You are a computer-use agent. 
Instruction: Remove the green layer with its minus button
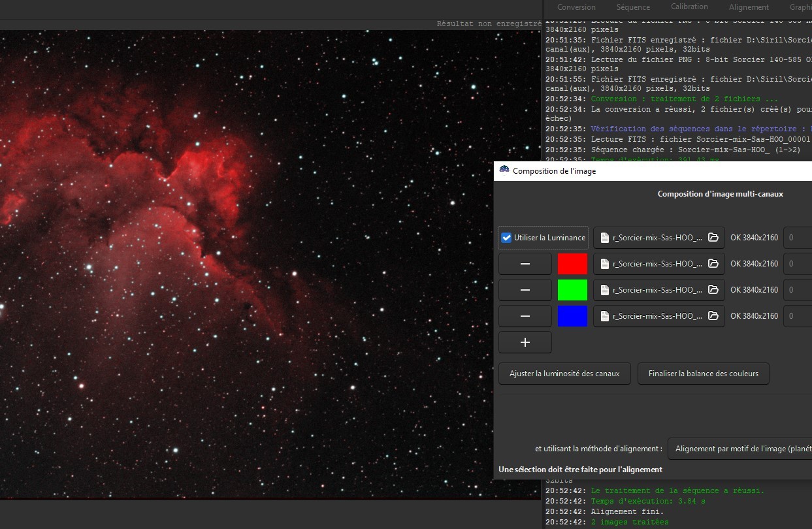(x=525, y=290)
